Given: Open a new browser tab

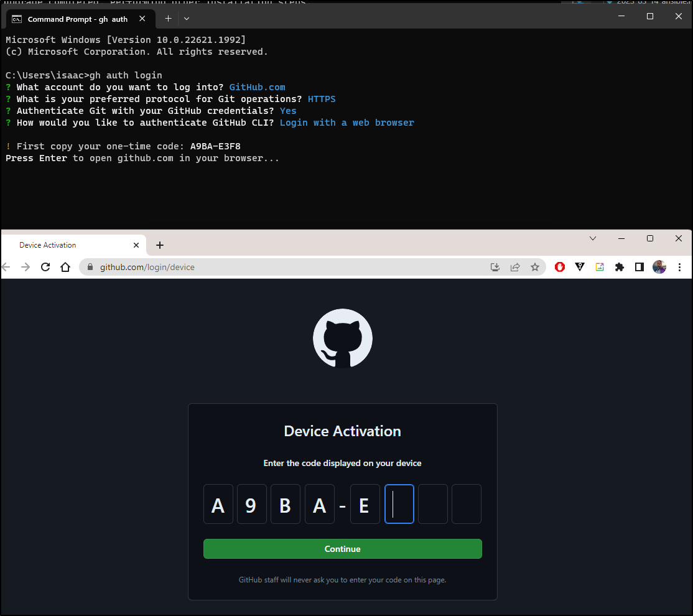Looking at the screenshot, I should point(160,245).
